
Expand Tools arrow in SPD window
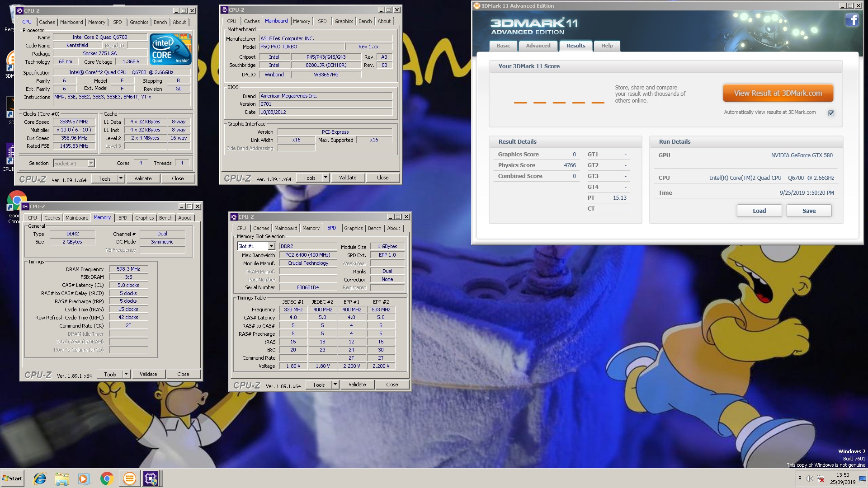pos(335,385)
